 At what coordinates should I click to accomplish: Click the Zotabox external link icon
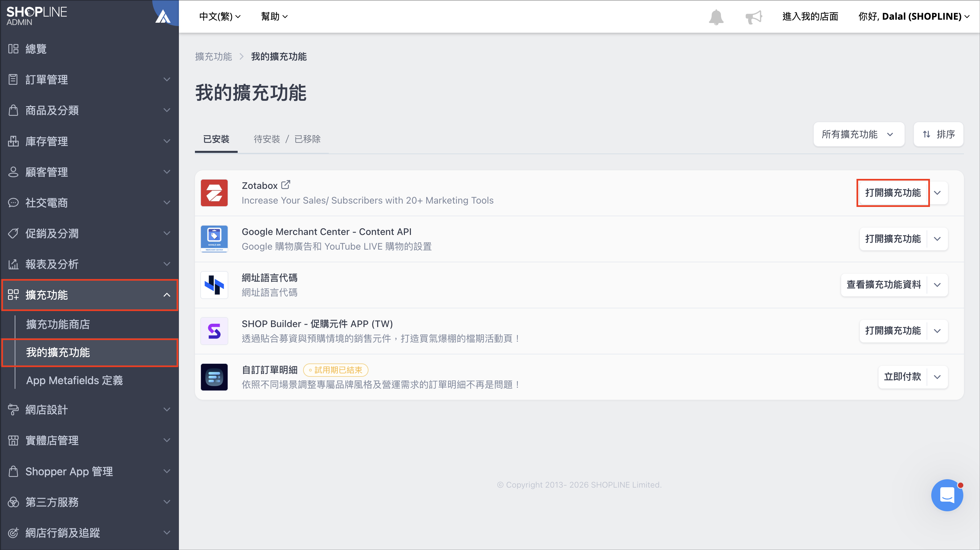pos(286,185)
